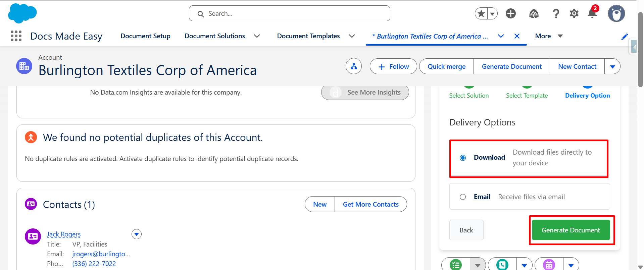Click the Log a Call icon
Image resolution: width=644 pixels, height=270 pixels.
502,265
